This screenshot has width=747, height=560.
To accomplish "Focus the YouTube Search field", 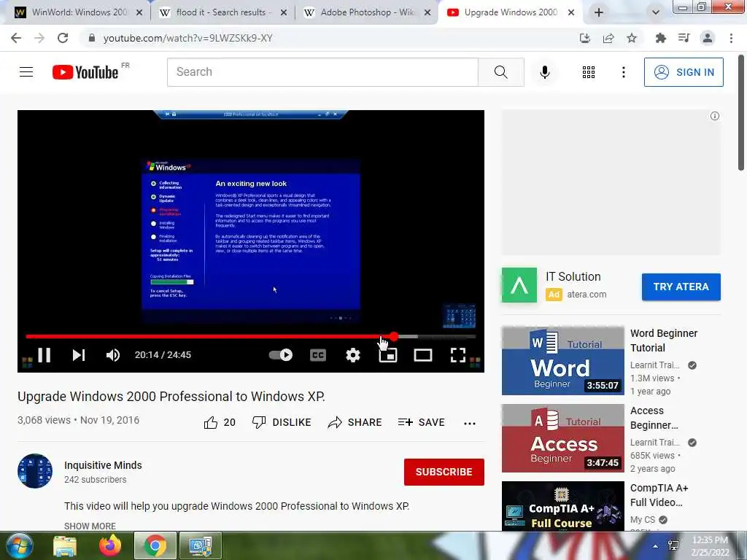I will [x=322, y=72].
